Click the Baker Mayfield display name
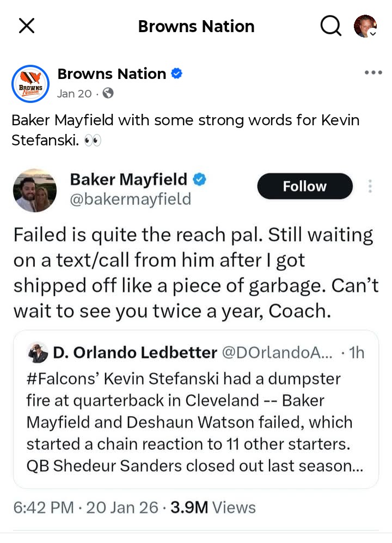 [128, 179]
